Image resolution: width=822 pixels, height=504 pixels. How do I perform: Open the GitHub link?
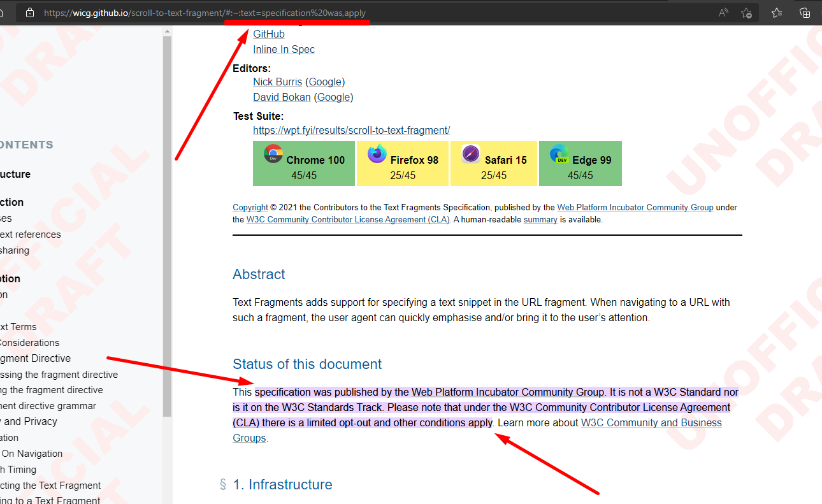[268, 34]
